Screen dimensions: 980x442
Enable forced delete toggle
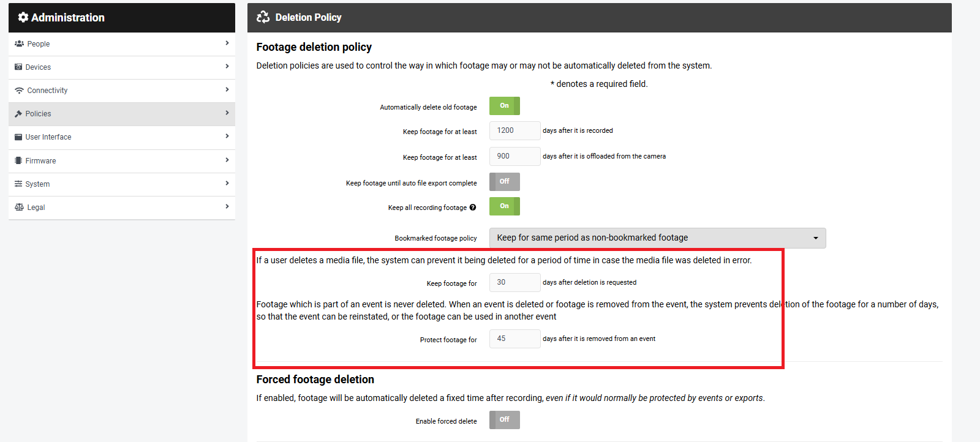click(x=505, y=420)
